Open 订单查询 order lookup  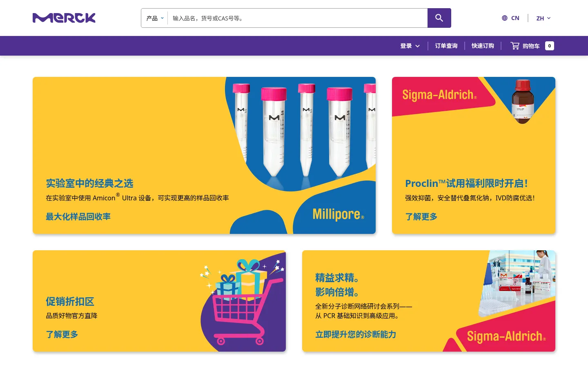[446, 46]
